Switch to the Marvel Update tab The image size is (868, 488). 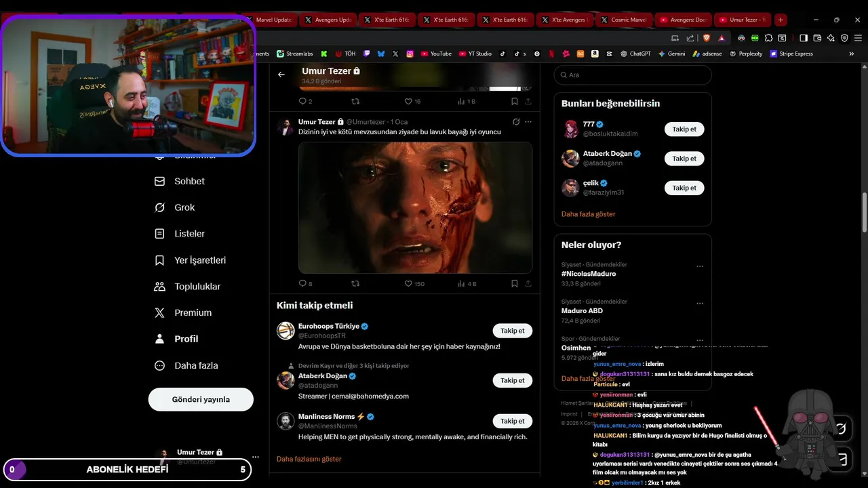pos(270,20)
